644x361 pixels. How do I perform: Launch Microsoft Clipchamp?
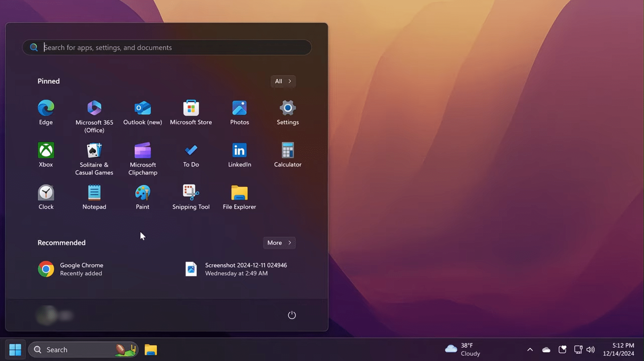142,159
